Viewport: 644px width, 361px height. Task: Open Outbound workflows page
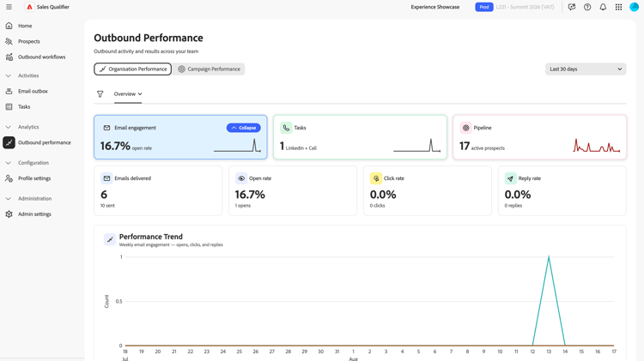pos(42,57)
